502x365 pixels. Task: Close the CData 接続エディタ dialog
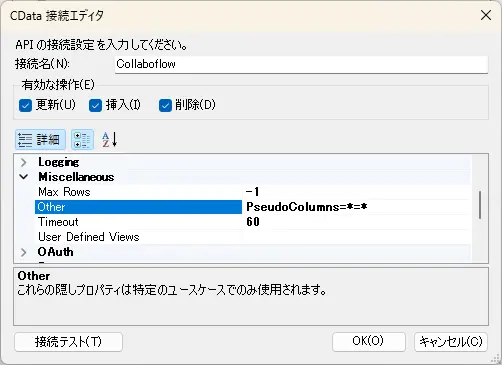click(x=486, y=15)
